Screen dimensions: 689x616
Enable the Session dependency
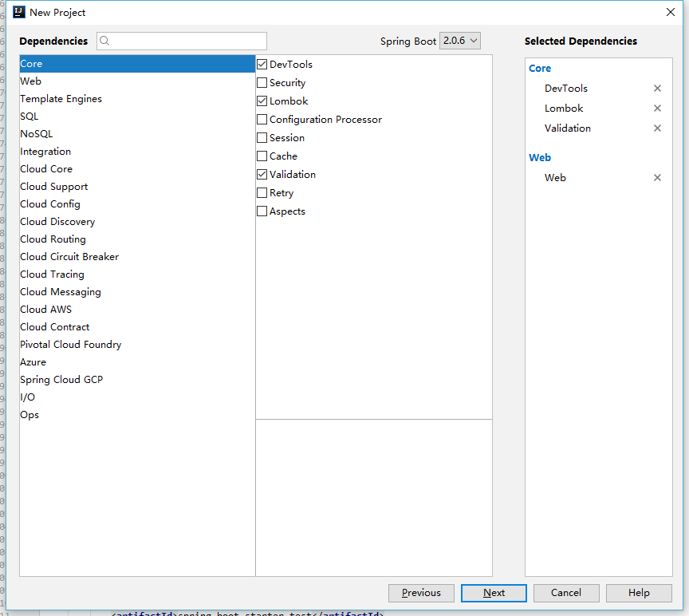point(261,137)
